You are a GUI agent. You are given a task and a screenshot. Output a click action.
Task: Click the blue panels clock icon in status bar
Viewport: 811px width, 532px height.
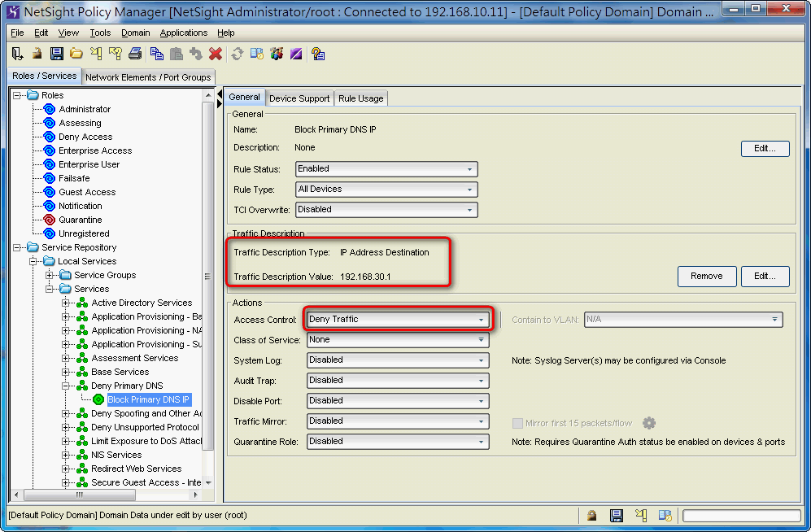tap(665, 515)
